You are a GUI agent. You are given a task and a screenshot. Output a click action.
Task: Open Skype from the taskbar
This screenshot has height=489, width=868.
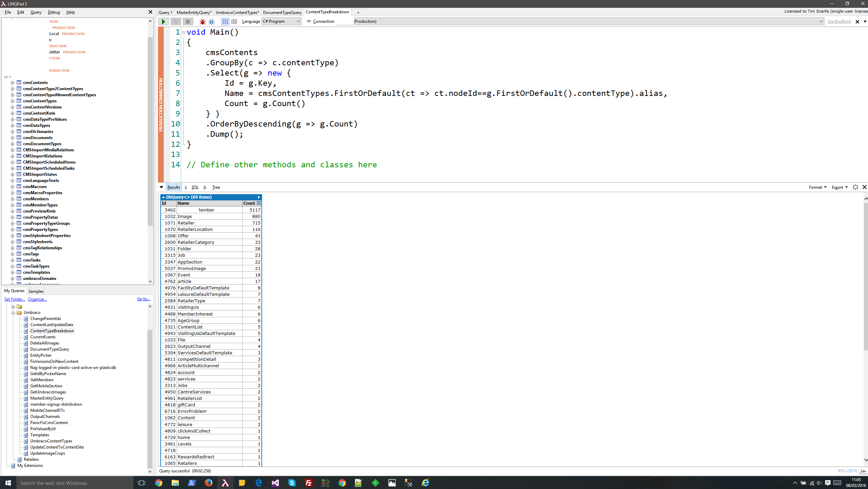[292, 483]
